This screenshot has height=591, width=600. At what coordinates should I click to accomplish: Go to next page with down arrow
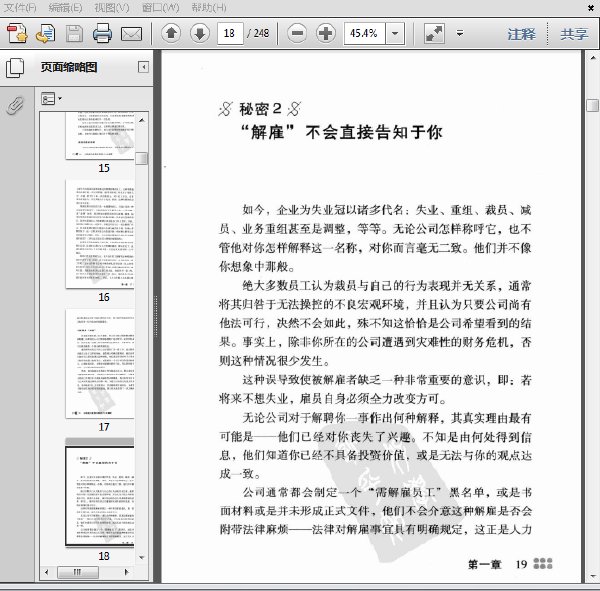point(200,33)
